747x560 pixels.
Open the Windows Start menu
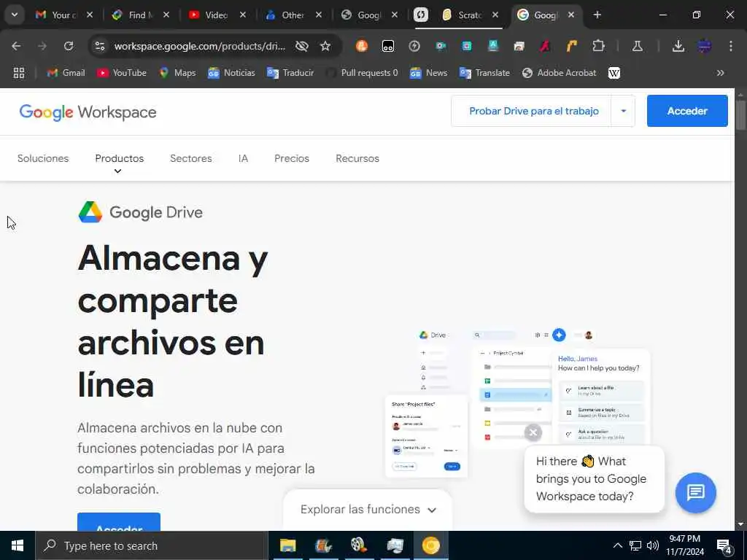pos(18,545)
